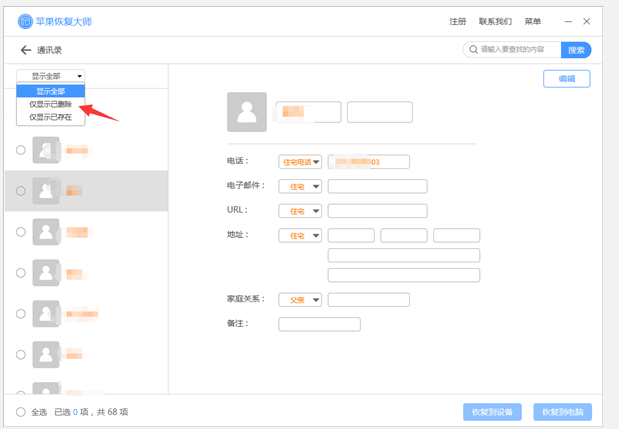The width and height of the screenshot is (619, 429).
Task: Open the 注册 menu item
Action: point(458,21)
